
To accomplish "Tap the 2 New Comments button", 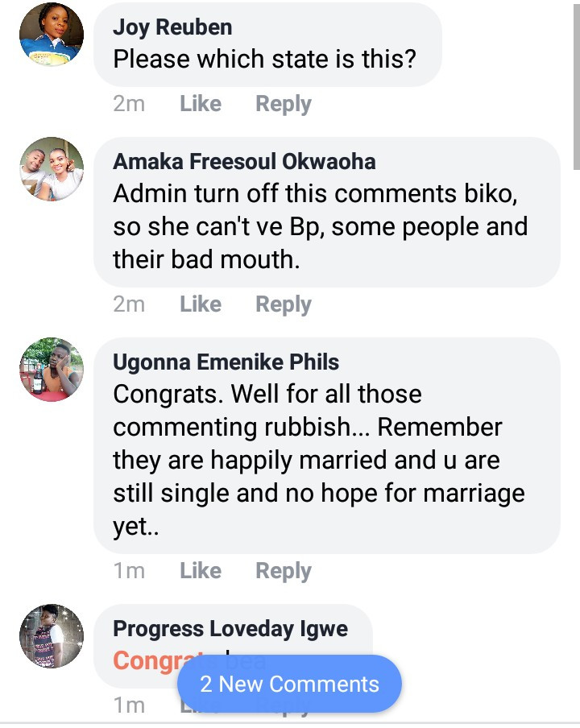I will point(289,684).
